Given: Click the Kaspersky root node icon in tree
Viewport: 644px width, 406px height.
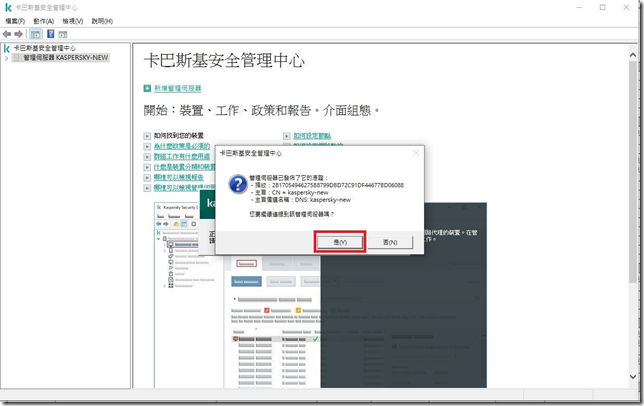Looking at the screenshot, I should (7, 47).
